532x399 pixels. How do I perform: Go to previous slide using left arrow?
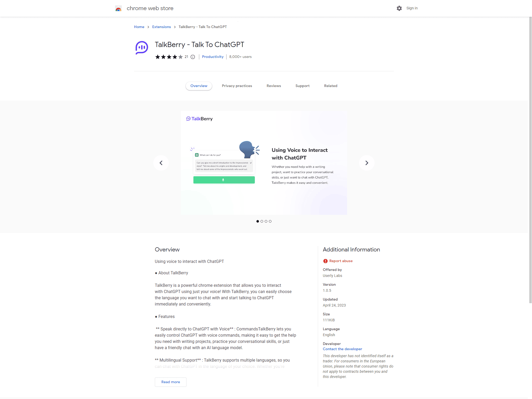click(x=161, y=163)
